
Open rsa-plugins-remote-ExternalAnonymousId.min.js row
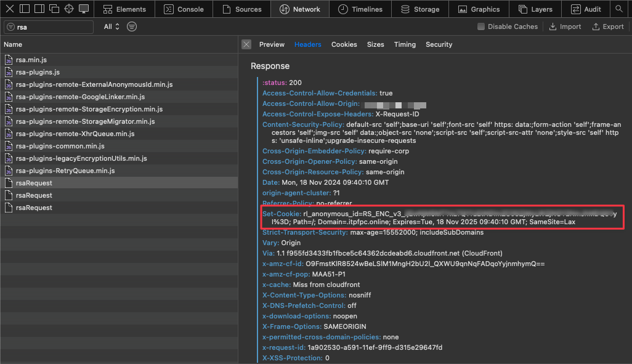pos(119,84)
